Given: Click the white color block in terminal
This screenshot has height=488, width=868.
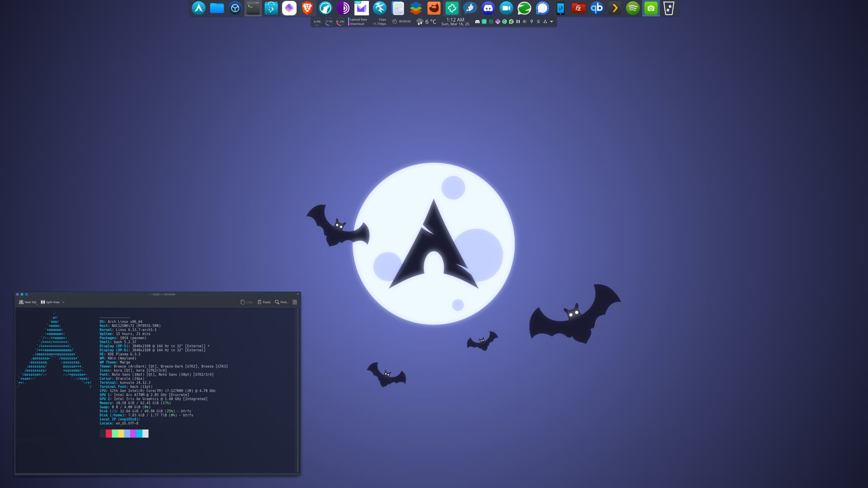Looking at the screenshot, I should [x=146, y=434].
